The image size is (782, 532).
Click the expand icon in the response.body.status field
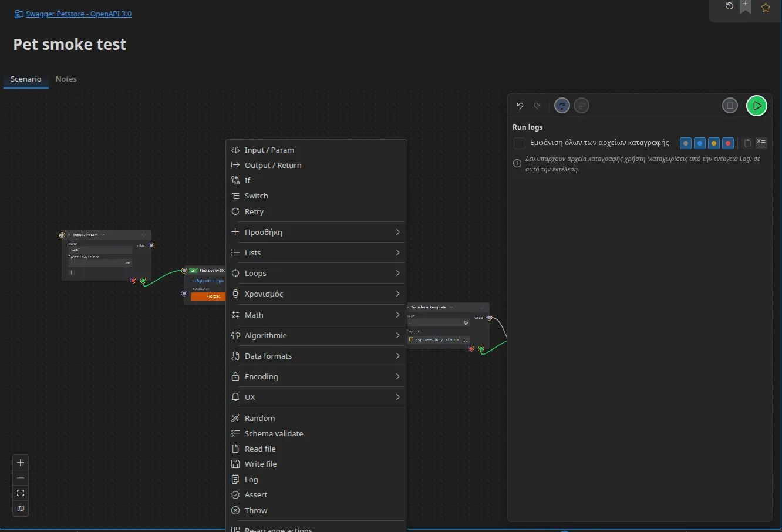465,339
